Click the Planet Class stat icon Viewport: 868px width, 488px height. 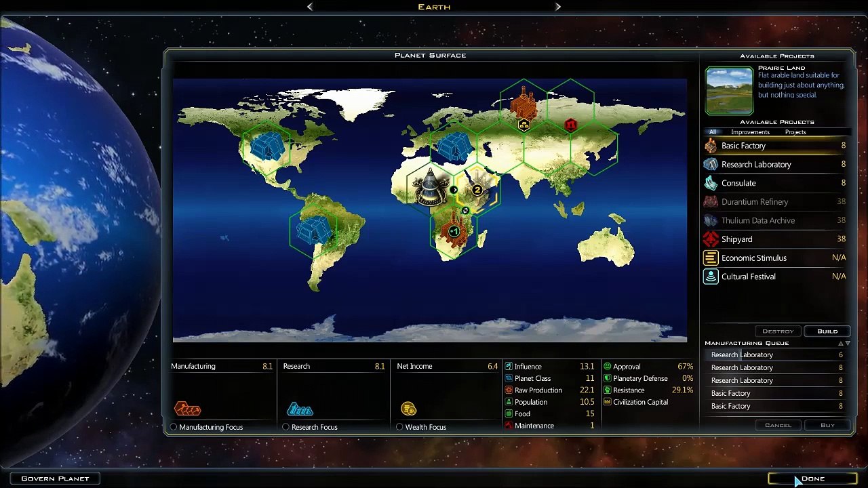pyautogui.click(x=509, y=378)
